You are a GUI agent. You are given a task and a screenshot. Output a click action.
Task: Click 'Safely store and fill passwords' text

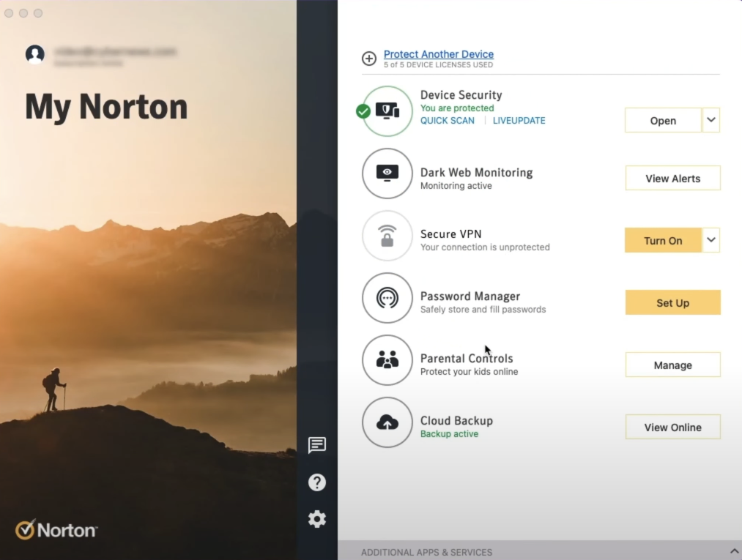coord(483,310)
